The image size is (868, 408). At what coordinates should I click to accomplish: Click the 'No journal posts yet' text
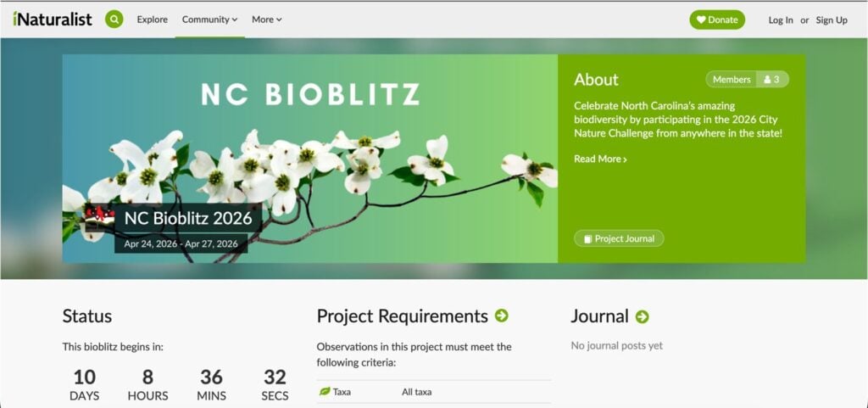point(617,345)
